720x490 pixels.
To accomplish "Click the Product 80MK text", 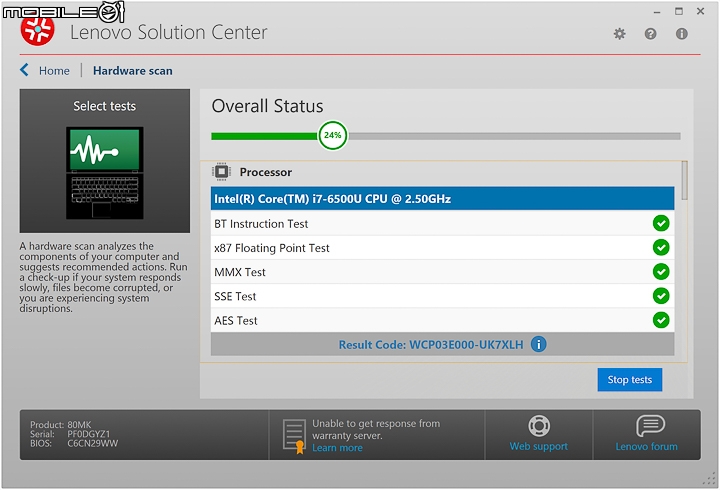I will [61, 424].
